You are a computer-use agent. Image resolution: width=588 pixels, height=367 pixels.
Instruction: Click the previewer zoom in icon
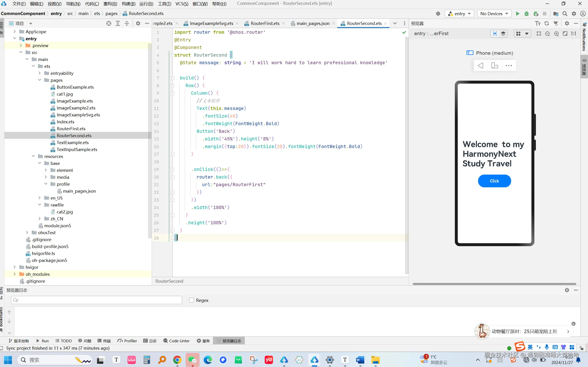[x=556, y=34]
